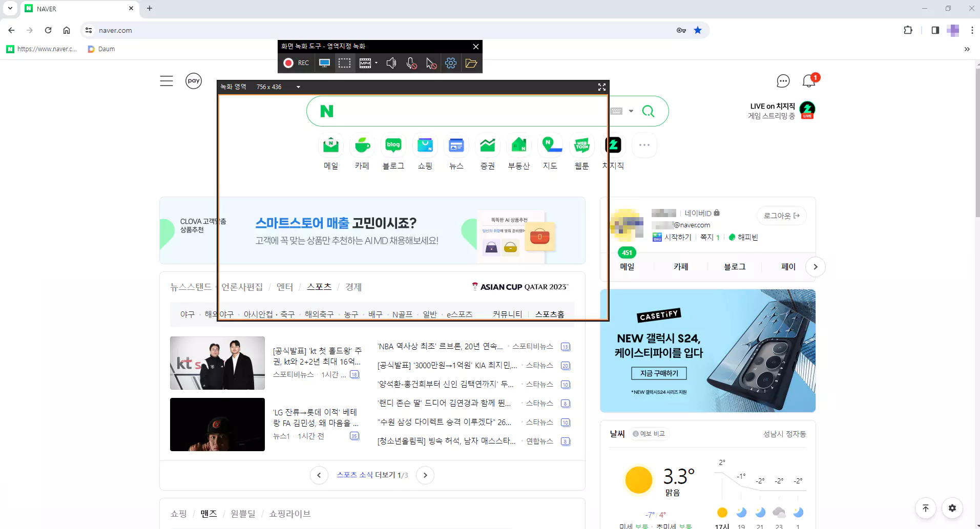Open notifications bell with badge
The height and width of the screenshot is (529, 980).
(x=810, y=80)
